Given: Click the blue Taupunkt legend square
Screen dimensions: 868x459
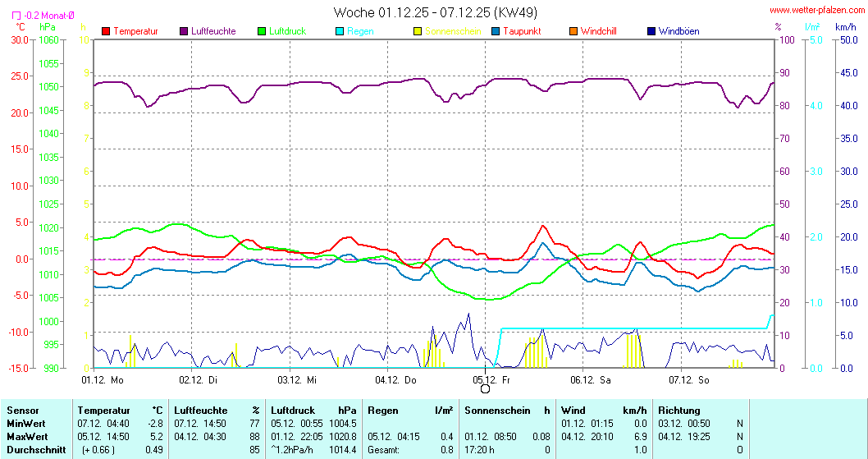Looking at the screenshot, I should click(496, 31).
